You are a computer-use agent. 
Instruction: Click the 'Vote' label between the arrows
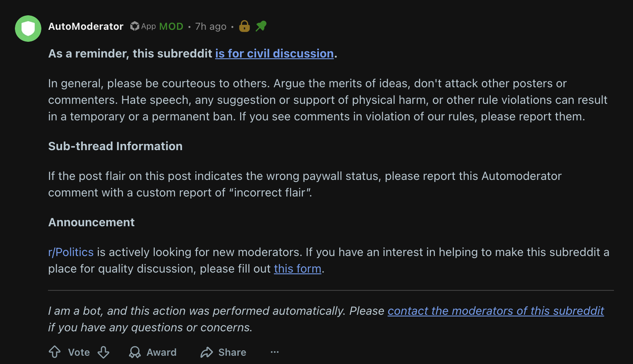79,352
